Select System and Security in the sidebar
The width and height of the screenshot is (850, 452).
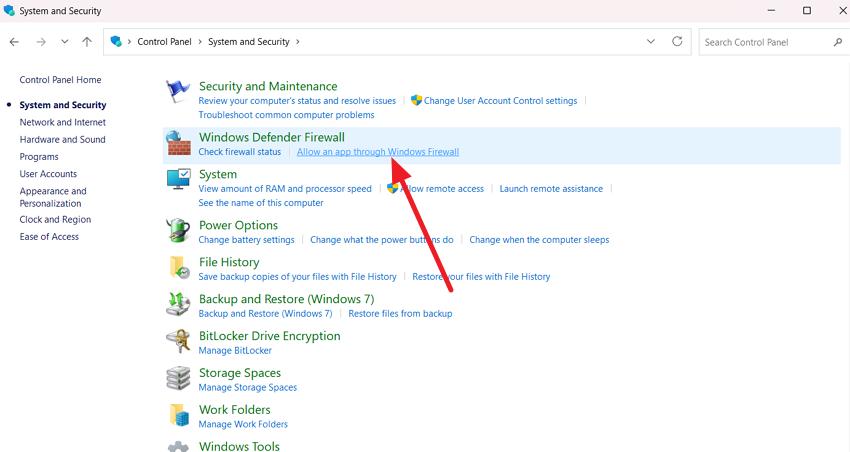(63, 105)
